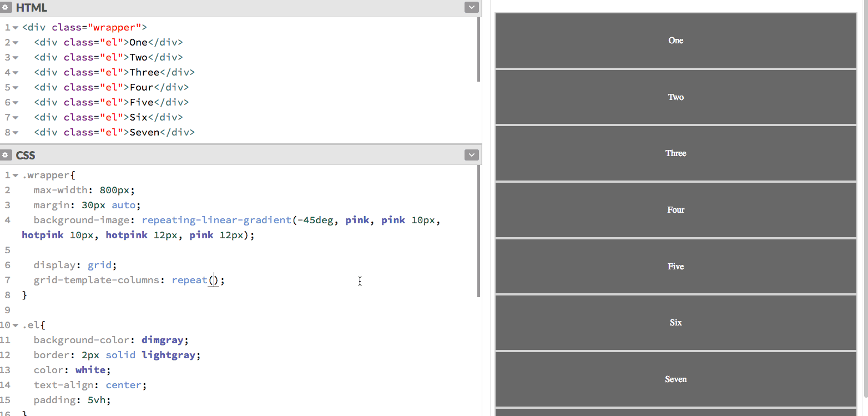Collapse the .el rule in CSS

coord(16,325)
